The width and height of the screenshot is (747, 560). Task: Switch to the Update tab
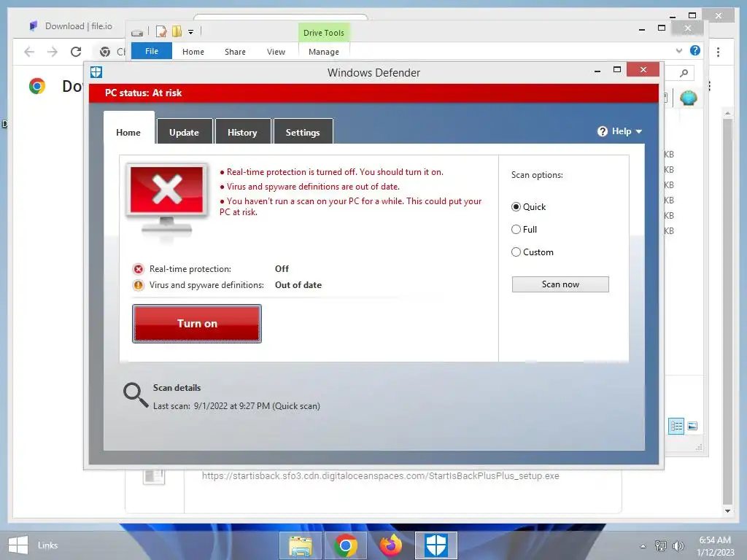click(185, 132)
